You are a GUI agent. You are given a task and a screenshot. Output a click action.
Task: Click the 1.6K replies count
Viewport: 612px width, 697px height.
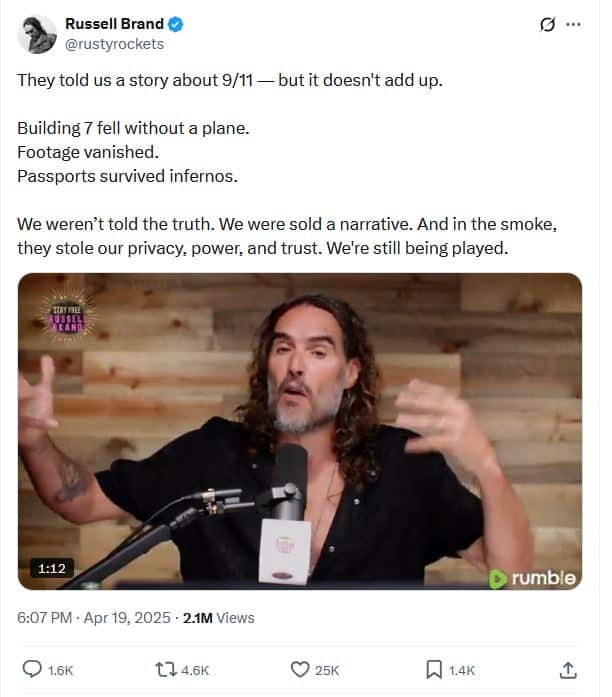61,670
